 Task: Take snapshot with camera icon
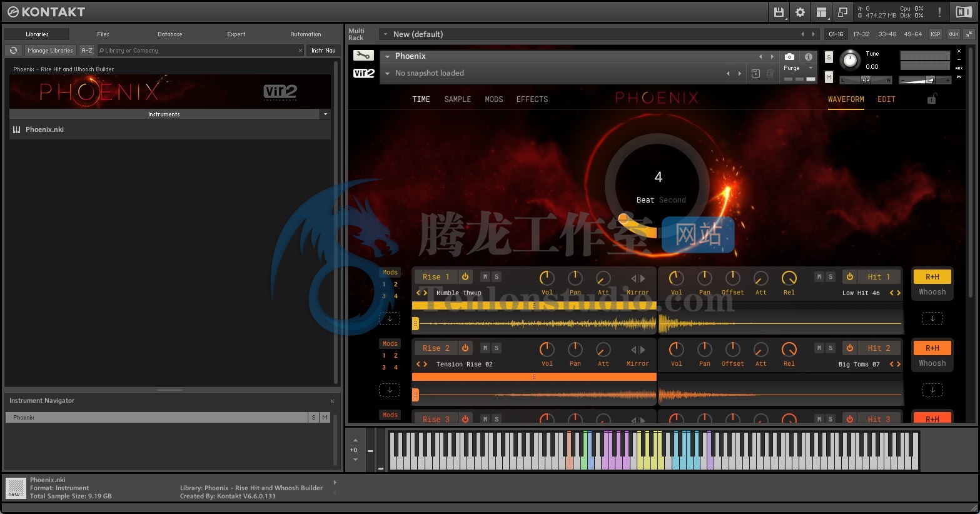pos(789,56)
